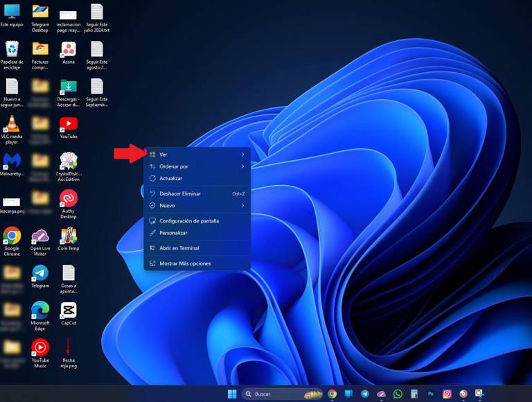This screenshot has height=402, width=532.
Task: Select the Cosas a apunta... text file
Action: pos(69,279)
